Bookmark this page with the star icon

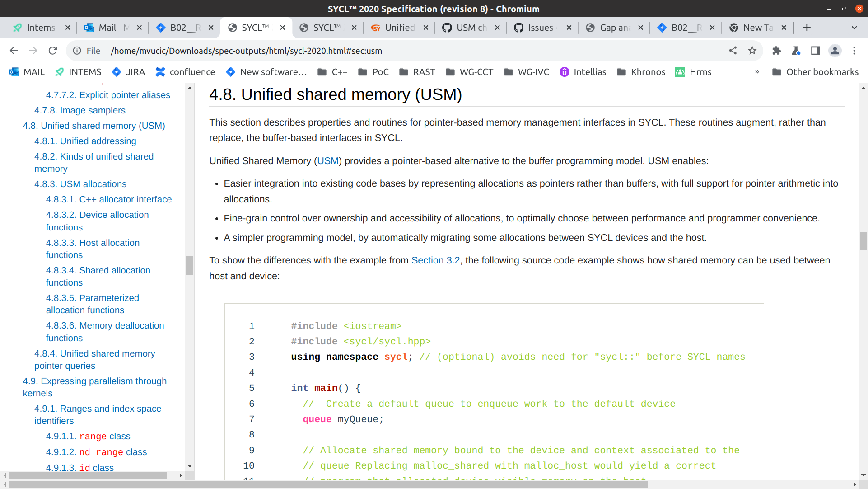click(752, 51)
